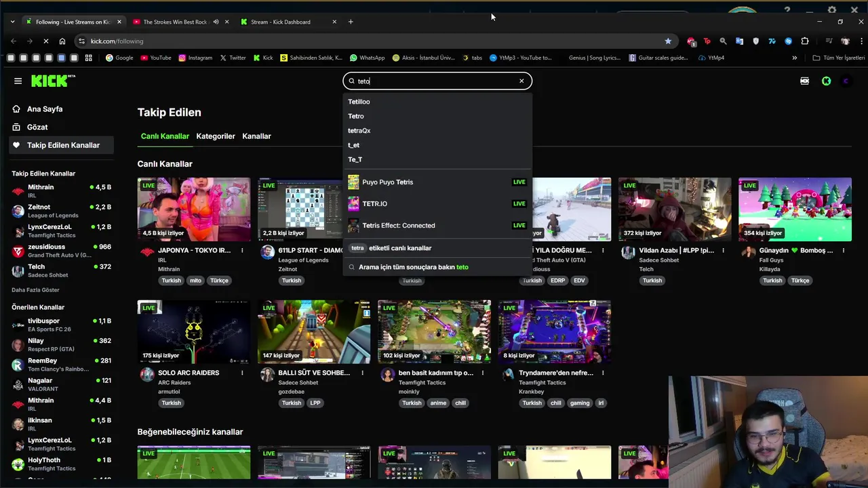868x488 pixels.
Task: Click the LPP tag under BALLI SÜT
Action: 315,403
